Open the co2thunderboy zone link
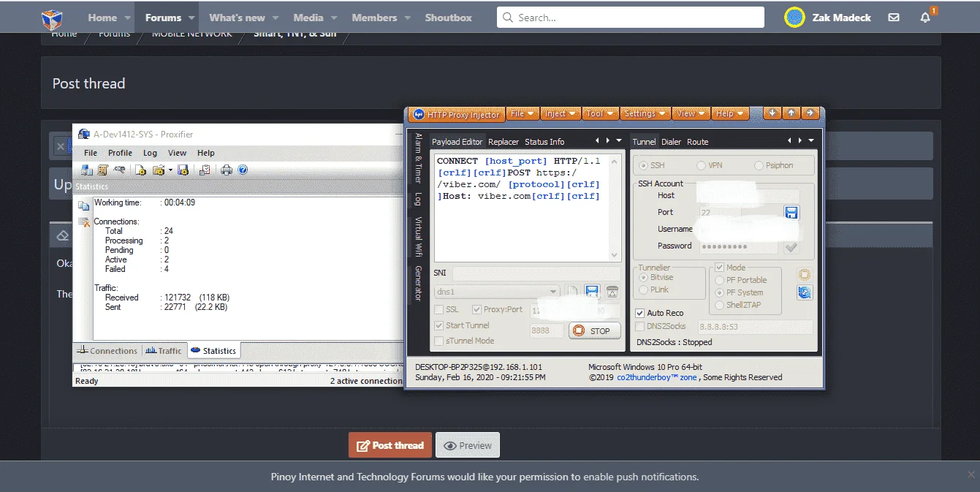Image resolution: width=980 pixels, height=492 pixels. (x=657, y=377)
